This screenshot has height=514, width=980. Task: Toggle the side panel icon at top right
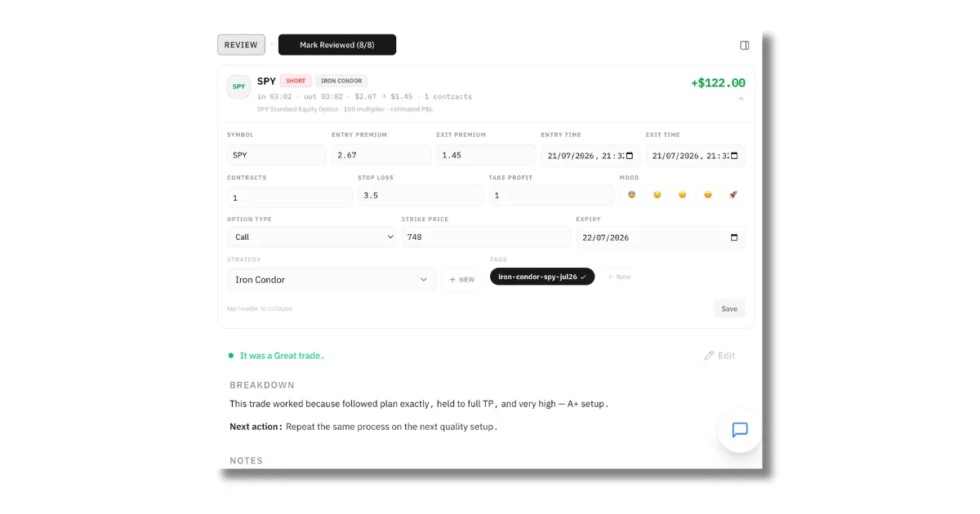[x=745, y=46]
